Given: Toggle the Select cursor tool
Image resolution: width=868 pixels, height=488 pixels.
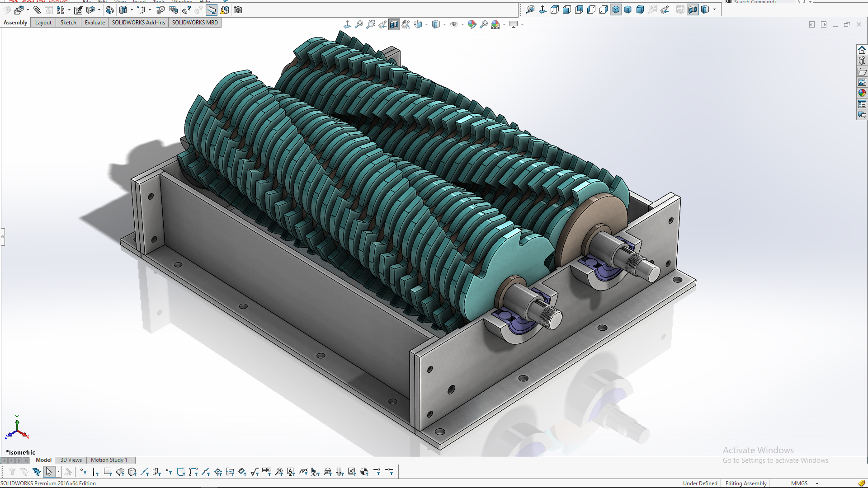Looking at the screenshot, I should pos(49,472).
